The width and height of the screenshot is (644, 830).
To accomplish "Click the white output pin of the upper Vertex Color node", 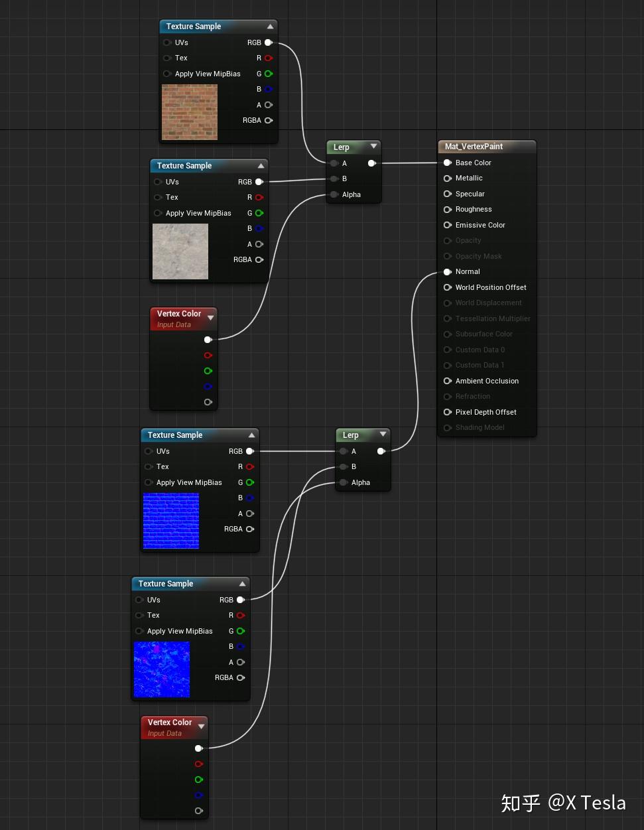I will click(x=208, y=339).
